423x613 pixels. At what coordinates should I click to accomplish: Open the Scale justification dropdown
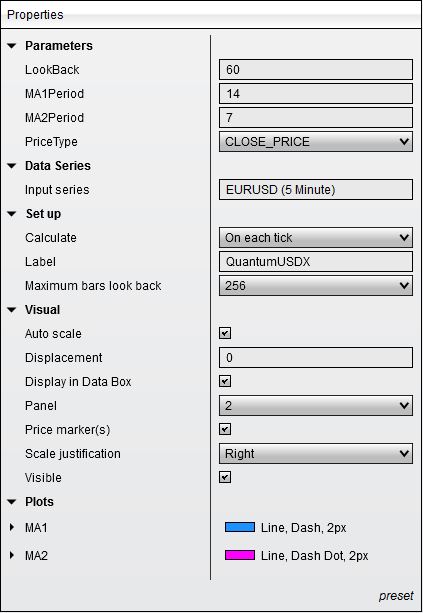coord(315,453)
